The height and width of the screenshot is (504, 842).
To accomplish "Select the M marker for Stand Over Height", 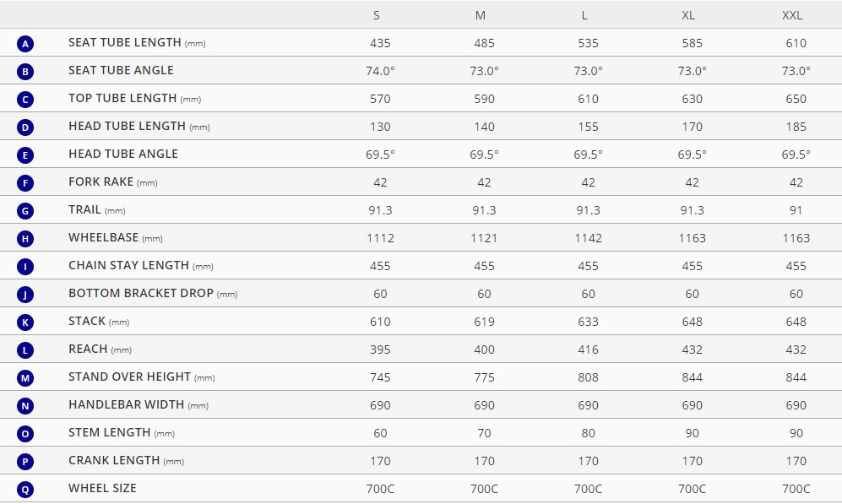I will click(25, 378).
